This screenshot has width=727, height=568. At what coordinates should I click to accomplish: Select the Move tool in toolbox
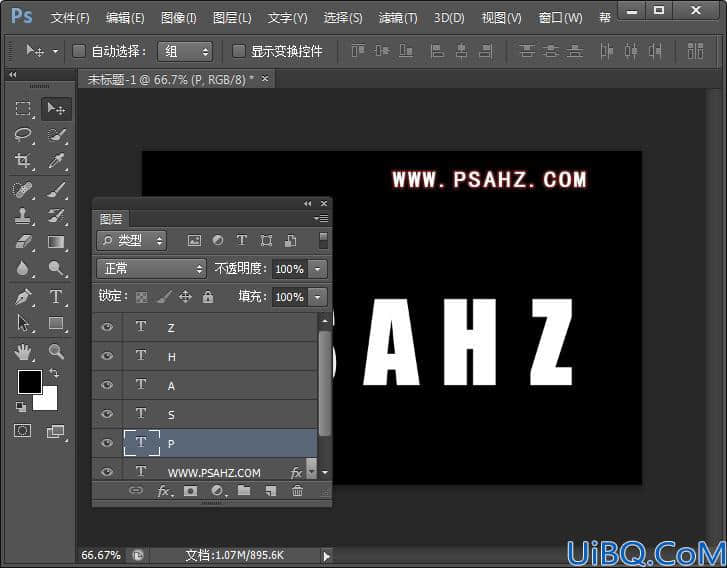pos(56,108)
